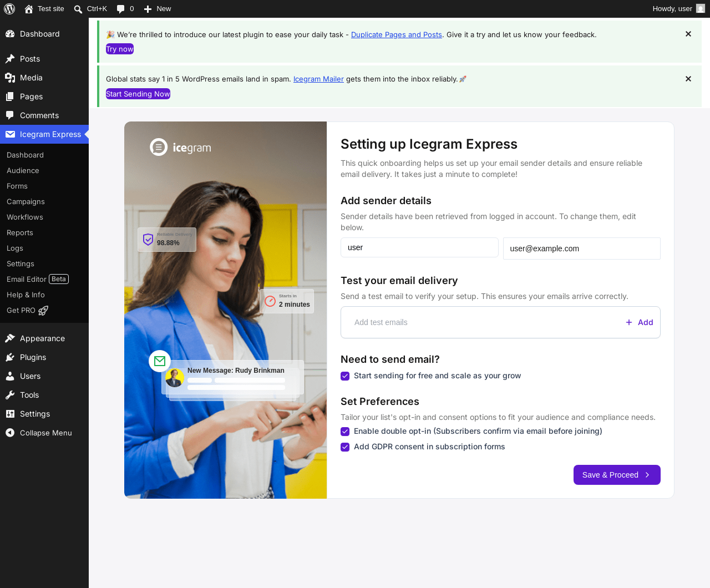Click the Need to send email? heading
The height and width of the screenshot is (588, 710).
[x=390, y=359]
